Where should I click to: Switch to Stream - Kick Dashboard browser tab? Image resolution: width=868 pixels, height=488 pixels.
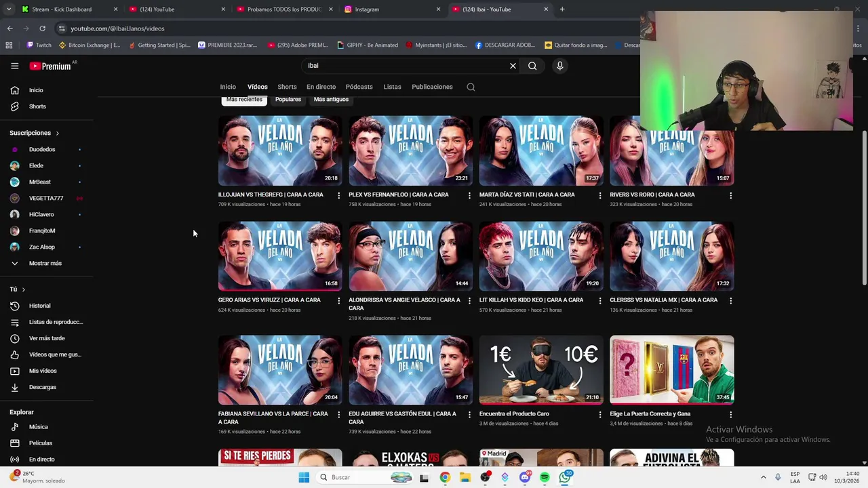point(69,9)
